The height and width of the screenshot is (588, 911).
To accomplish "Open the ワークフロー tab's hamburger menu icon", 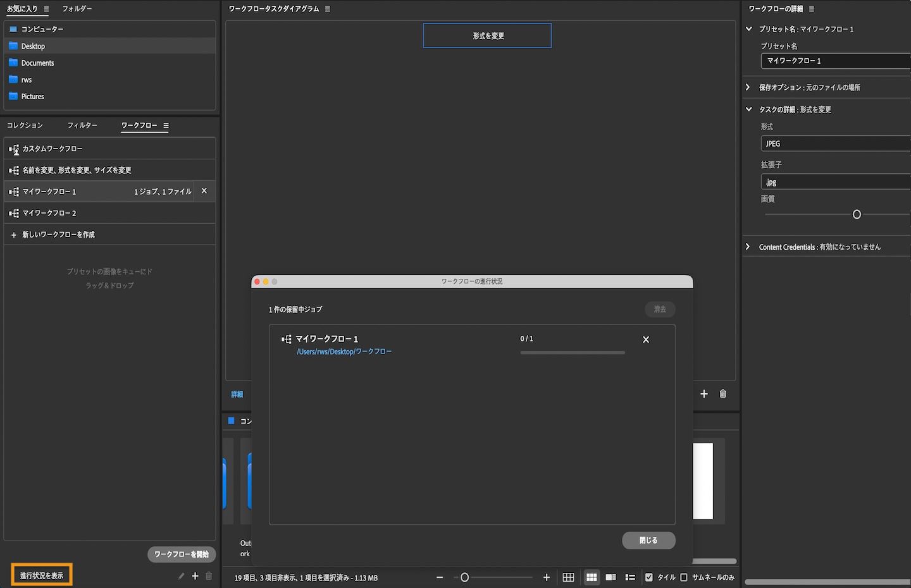I will pos(166,126).
